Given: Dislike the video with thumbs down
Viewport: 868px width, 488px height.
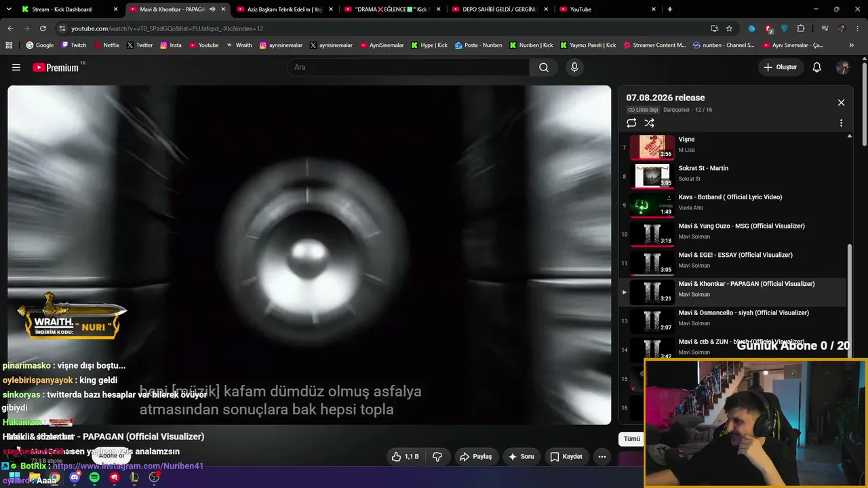Looking at the screenshot, I should pos(437,457).
